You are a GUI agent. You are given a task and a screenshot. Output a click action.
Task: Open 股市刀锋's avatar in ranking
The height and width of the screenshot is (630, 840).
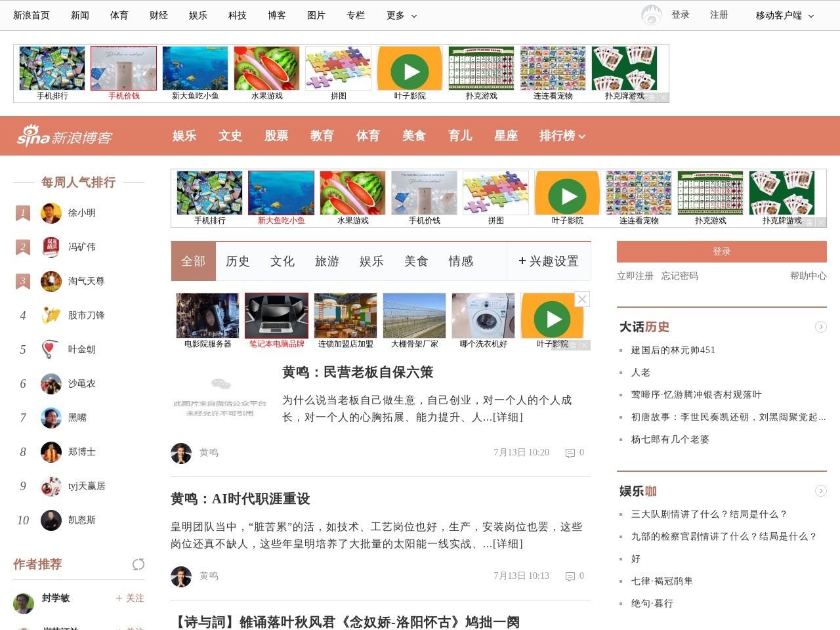pos(51,316)
